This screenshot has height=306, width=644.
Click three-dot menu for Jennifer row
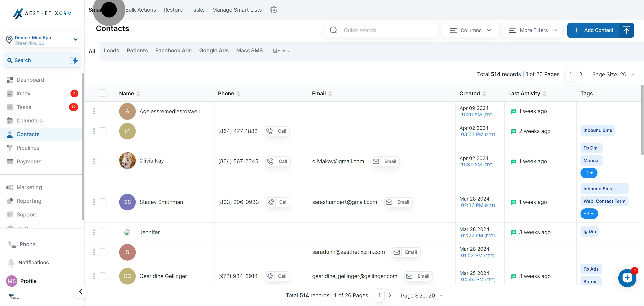[94, 232]
